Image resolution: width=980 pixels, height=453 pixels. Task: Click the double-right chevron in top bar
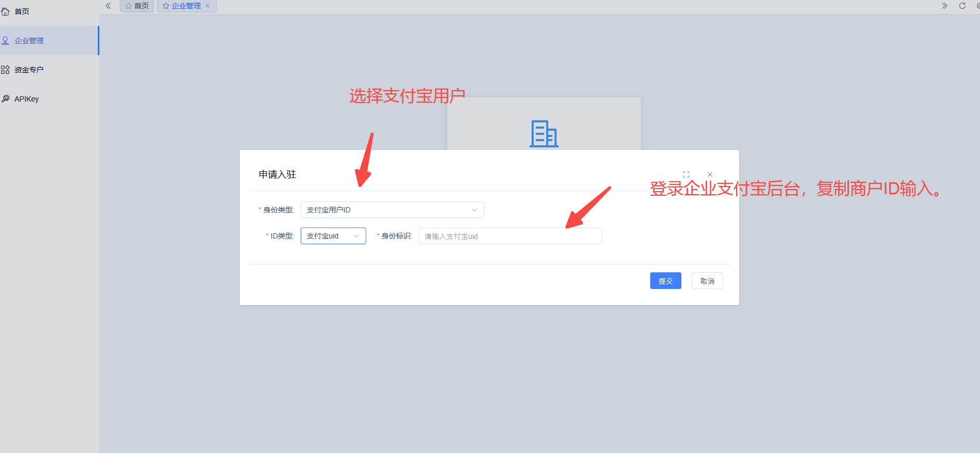coord(945,6)
